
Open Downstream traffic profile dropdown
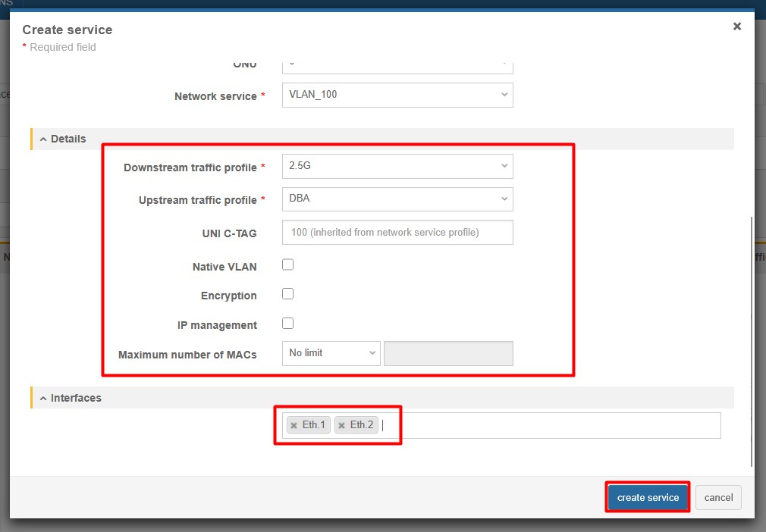(x=397, y=166)
